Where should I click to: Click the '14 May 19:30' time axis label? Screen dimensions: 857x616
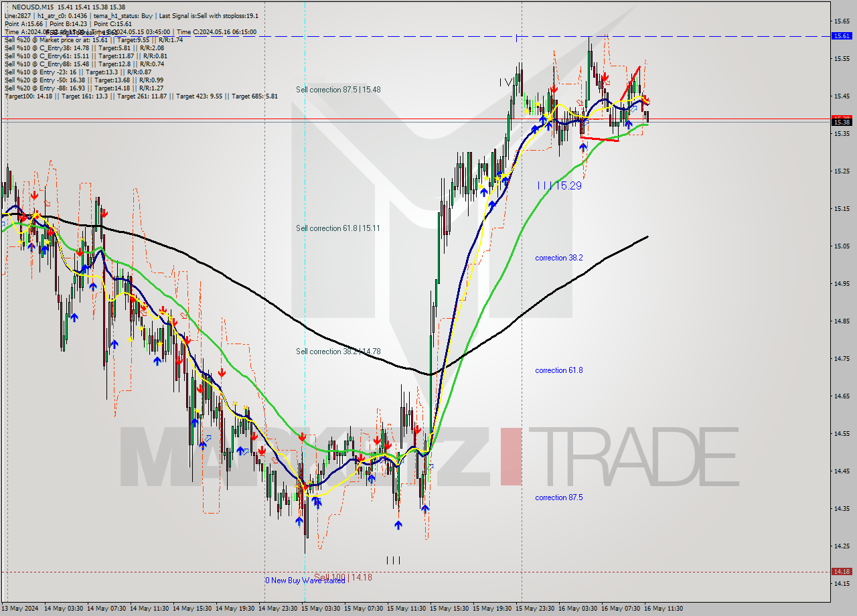pyautogui.click(x=235, y=609)
